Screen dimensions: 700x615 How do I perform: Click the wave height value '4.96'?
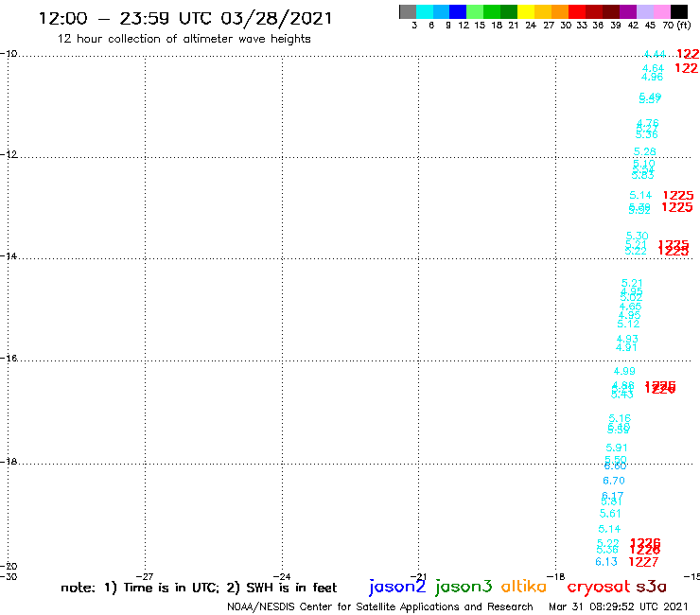click(x=652, y=77)
